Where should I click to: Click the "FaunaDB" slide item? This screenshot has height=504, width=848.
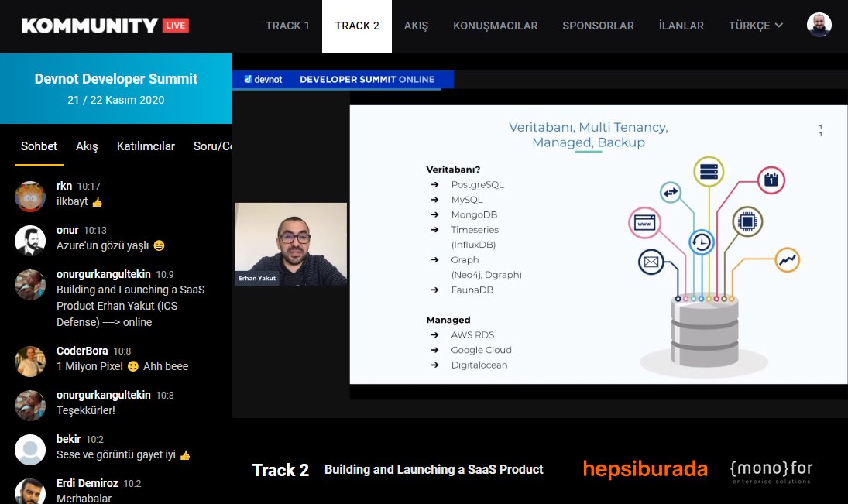coord(472,290)
